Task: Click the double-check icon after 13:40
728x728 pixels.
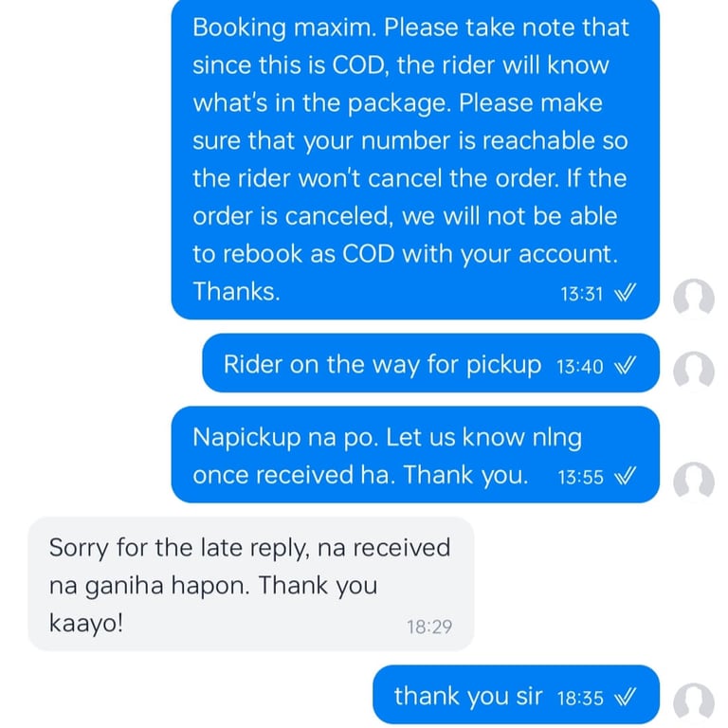Action: click(624, 366)
